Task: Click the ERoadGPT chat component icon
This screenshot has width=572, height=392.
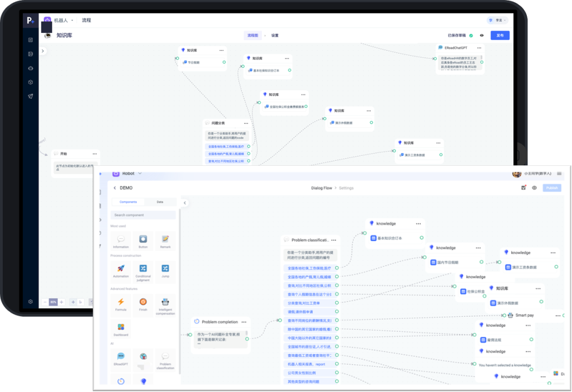Action: point(121,356)
